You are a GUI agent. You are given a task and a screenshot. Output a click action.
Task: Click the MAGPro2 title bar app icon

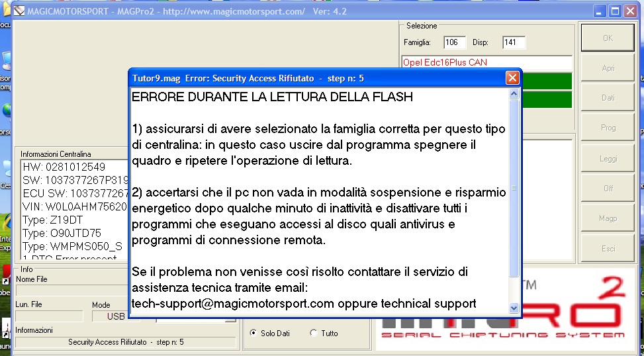(x=19, y=11)
